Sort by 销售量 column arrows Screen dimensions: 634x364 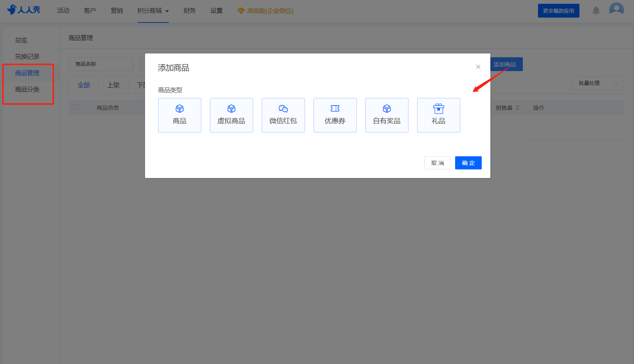[x=517, y=108]
